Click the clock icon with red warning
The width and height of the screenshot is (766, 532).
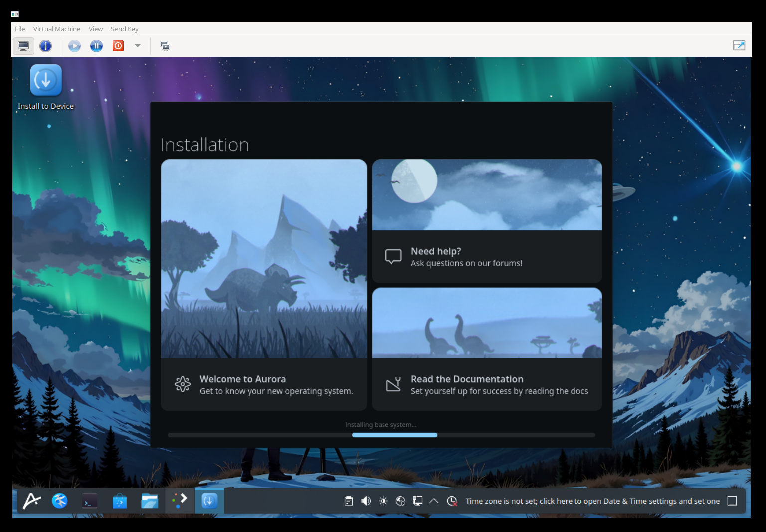(x=452, y=501)
